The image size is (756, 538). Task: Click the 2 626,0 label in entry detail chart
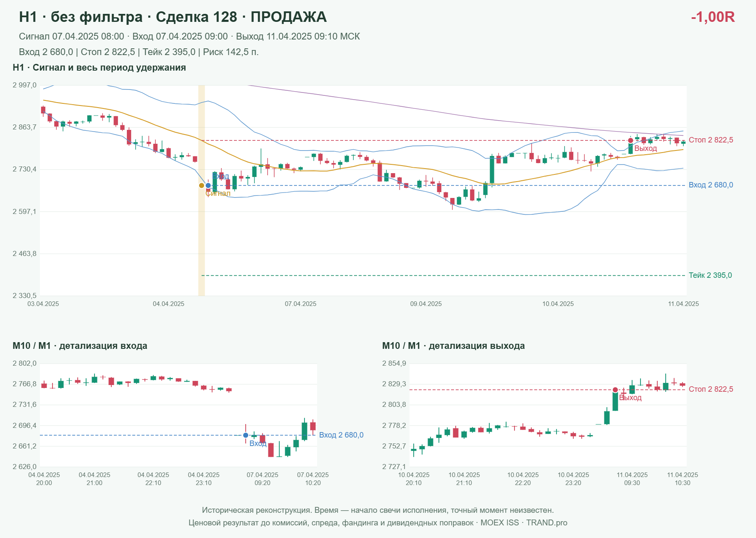click(24, 467)
